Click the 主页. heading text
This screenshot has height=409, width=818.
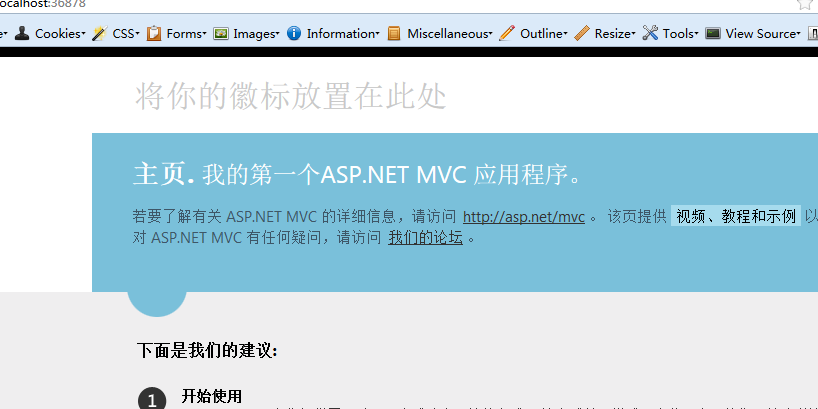tap(164, 174)
